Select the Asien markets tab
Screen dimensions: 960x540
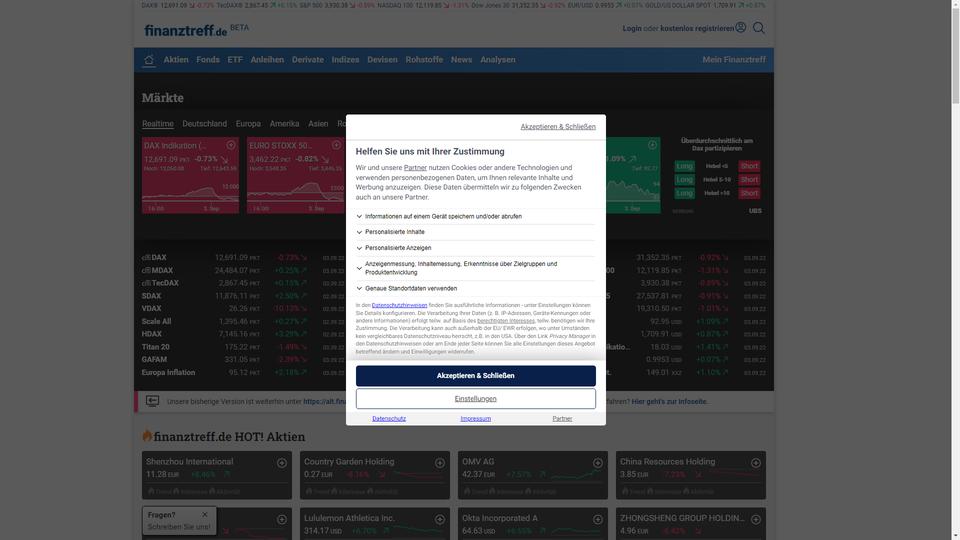tap(318, 124)
